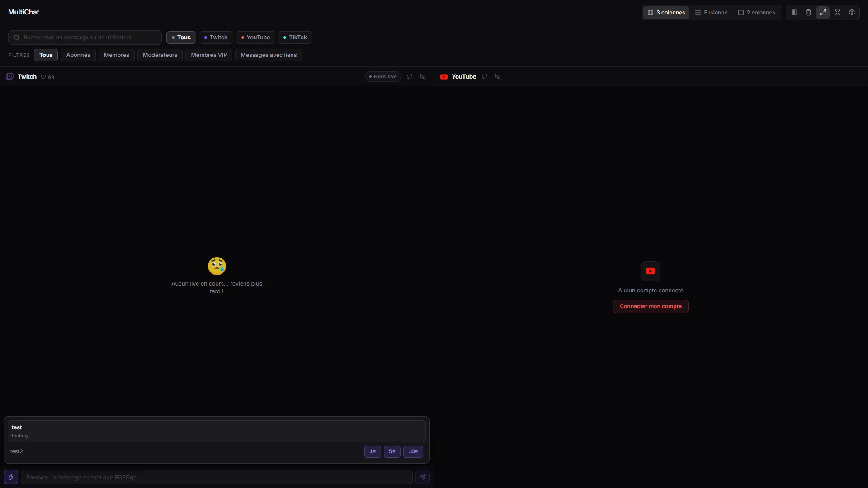
Task: Focus the message search field
Action: 85,38
